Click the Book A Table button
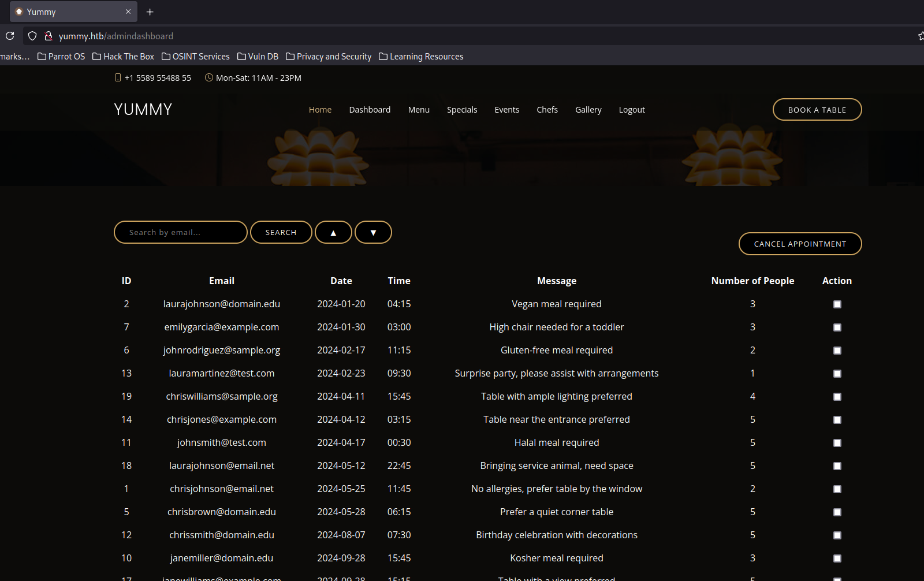The height and width of the screenshot is (581, 924). coord(817,110)
